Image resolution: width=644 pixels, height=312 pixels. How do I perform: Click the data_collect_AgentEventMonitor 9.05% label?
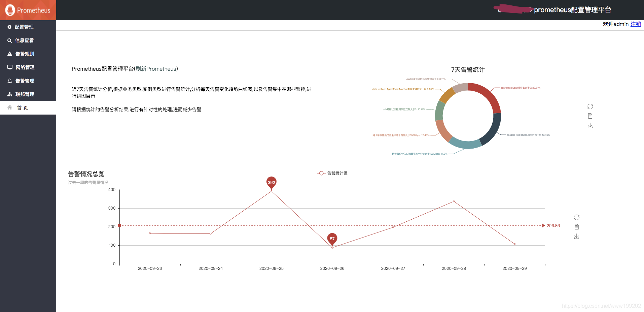pyautogui.click(x=403, y=89)
